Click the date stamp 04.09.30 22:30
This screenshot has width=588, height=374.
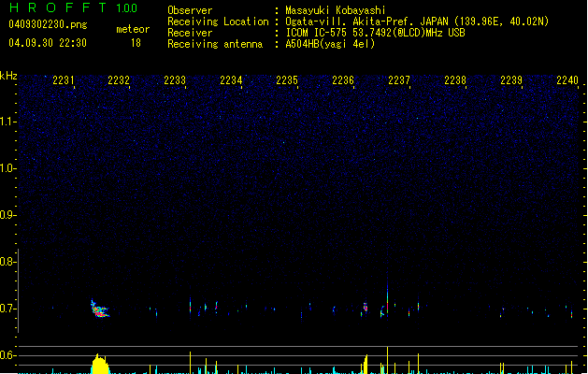(48, 43)
